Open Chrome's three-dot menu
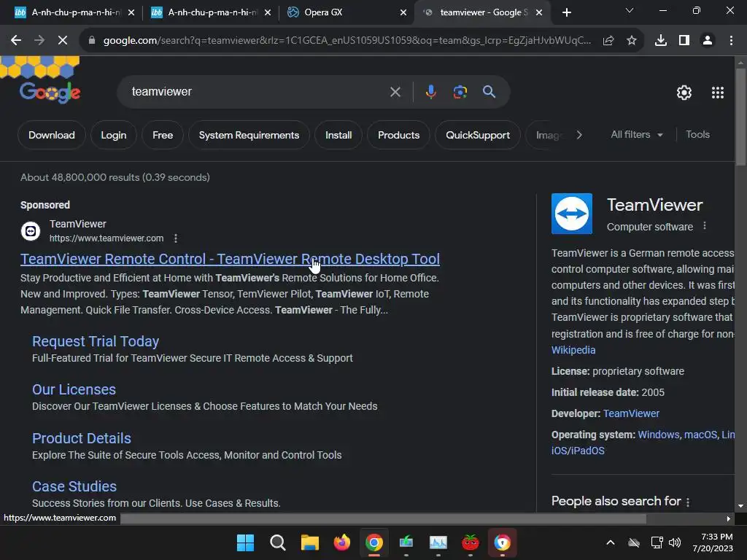This screenshot has height=560, width=747. coord(731,41)
